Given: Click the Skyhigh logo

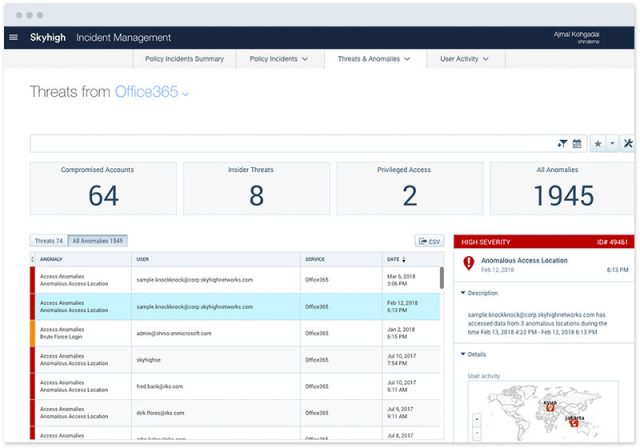Looking at the screenshot, I should point(47,38).
